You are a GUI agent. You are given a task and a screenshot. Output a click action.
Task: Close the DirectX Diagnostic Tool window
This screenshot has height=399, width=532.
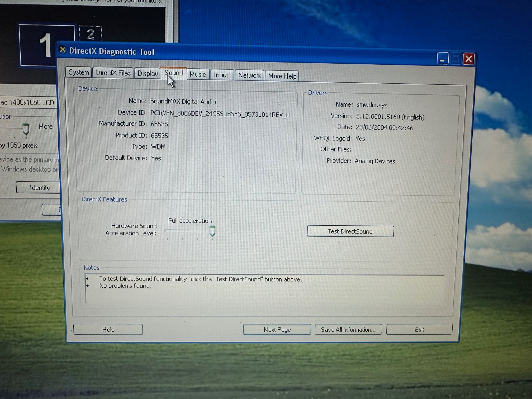[x=468, y=59]
